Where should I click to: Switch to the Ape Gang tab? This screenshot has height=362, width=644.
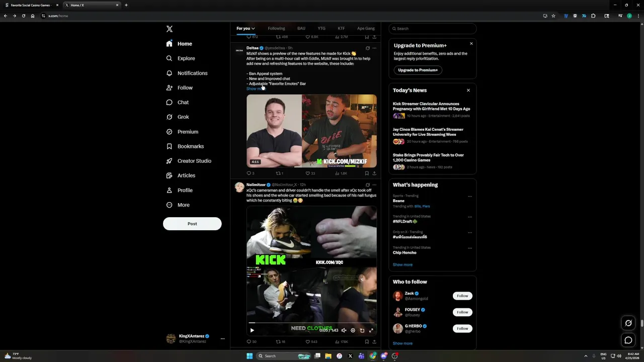366,29
